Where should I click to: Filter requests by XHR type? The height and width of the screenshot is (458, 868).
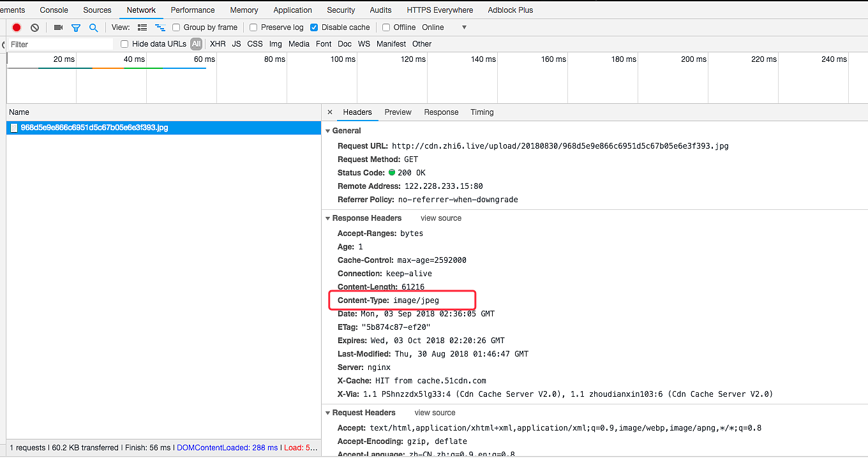coord(218,44)
